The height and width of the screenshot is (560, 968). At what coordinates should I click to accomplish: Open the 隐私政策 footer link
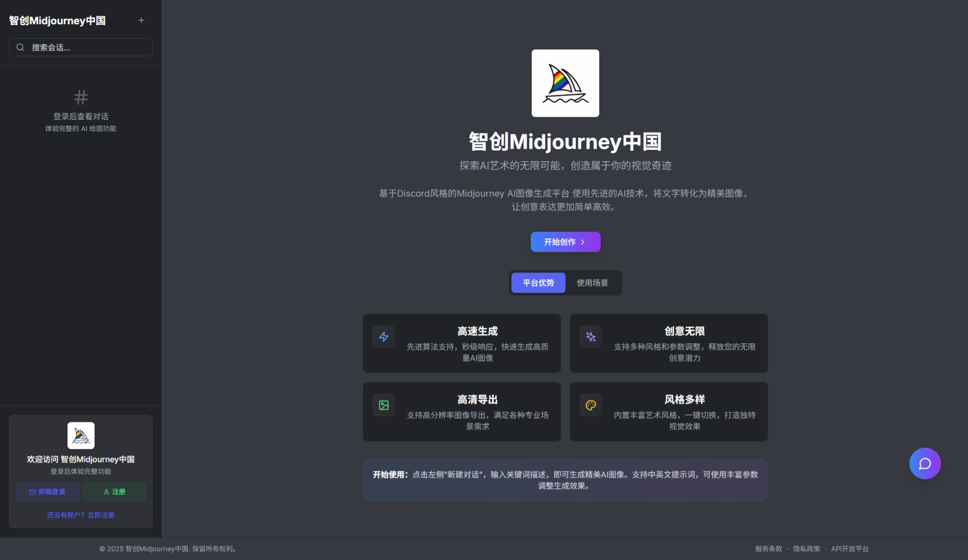[806, 548]
